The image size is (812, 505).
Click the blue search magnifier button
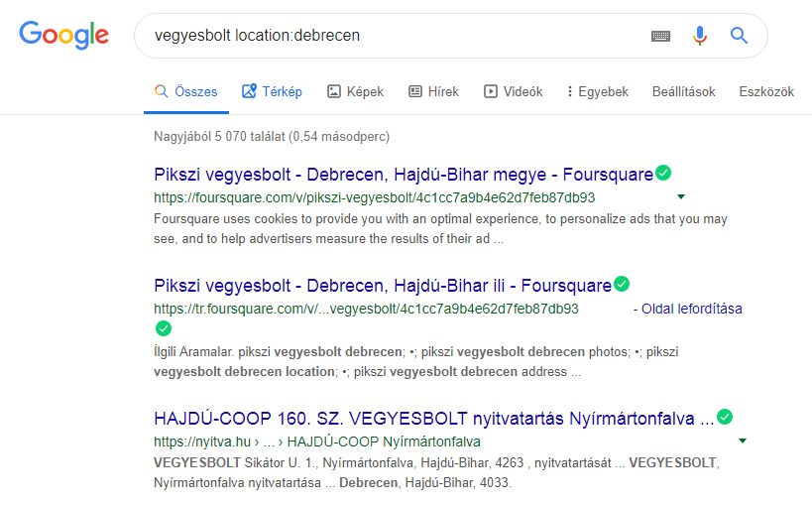click(x=739, y=36)
